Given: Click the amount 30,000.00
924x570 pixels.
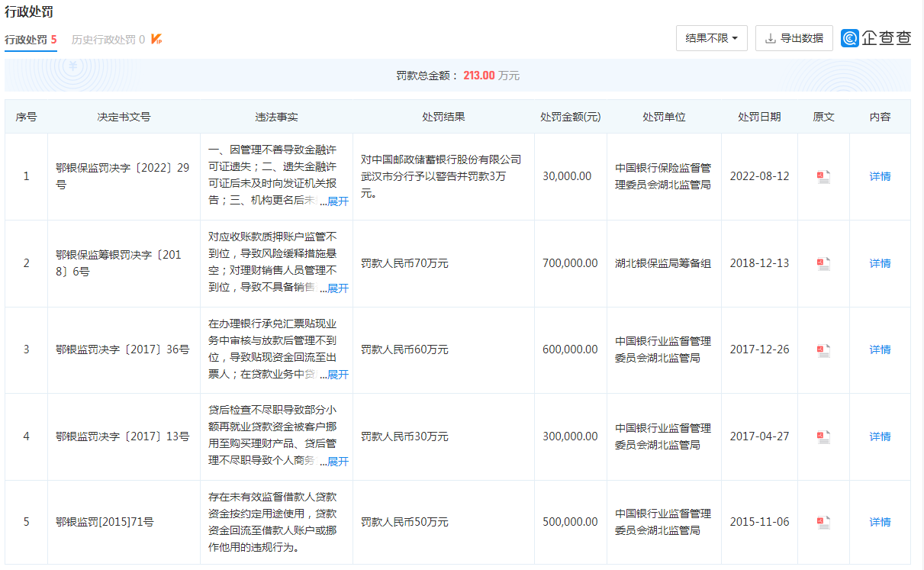Looking at the screenshot, I should (567, 177).
